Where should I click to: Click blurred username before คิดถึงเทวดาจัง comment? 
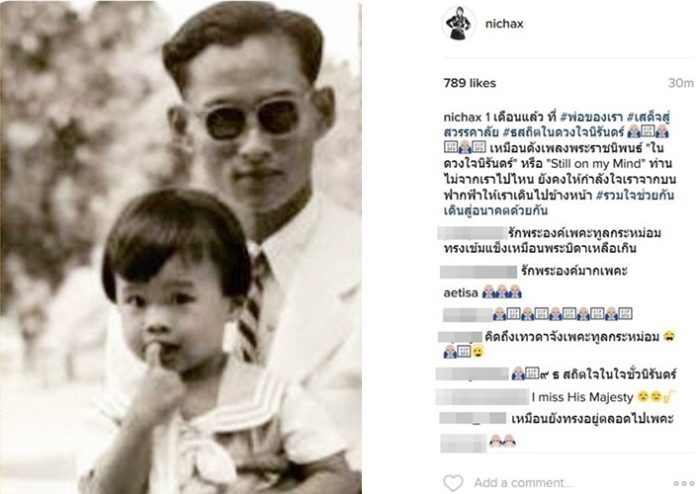pos(460,337)
